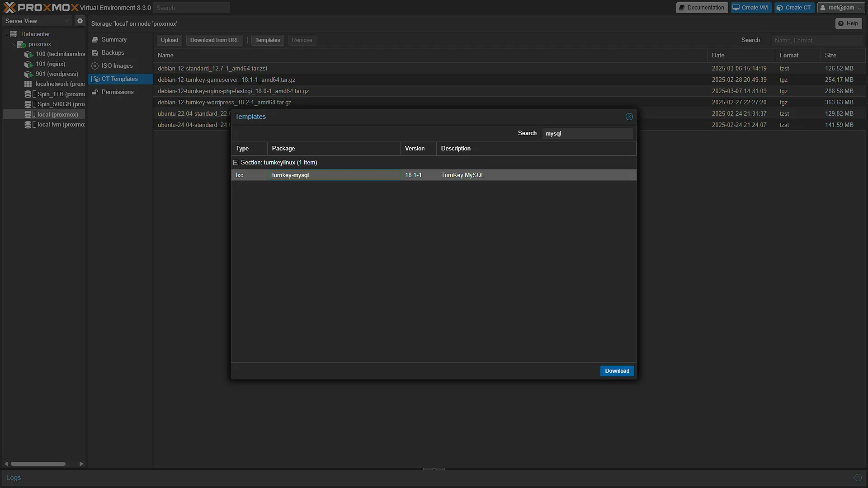Select the turnkey-mysql package row
Viewport: 868px width, 488px height.
[x=434, y=175]
